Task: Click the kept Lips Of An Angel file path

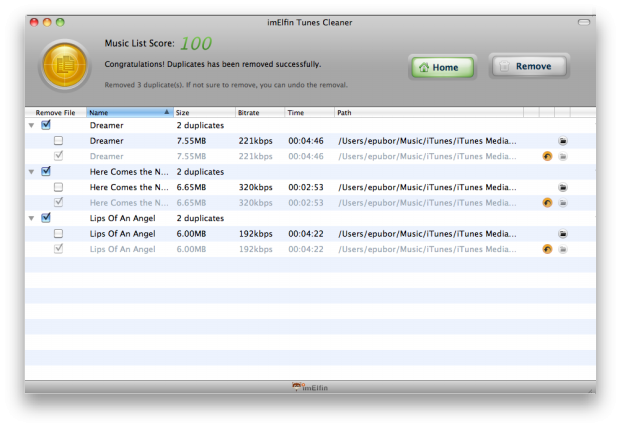Action: click(x=427, y=234)
